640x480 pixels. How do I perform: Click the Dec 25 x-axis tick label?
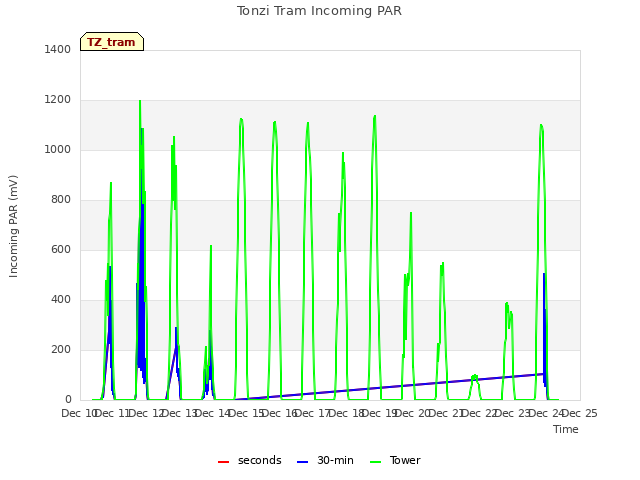[x=580, y=413]
